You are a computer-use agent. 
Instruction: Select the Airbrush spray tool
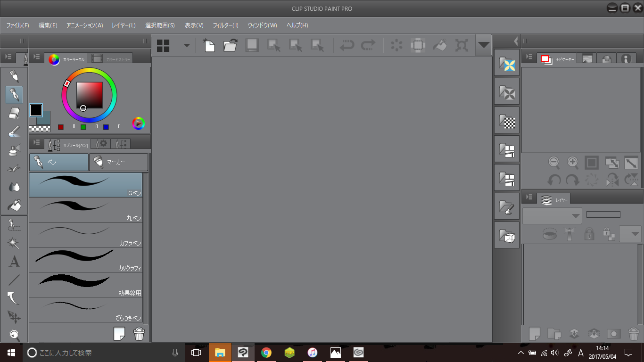(14, 150)
